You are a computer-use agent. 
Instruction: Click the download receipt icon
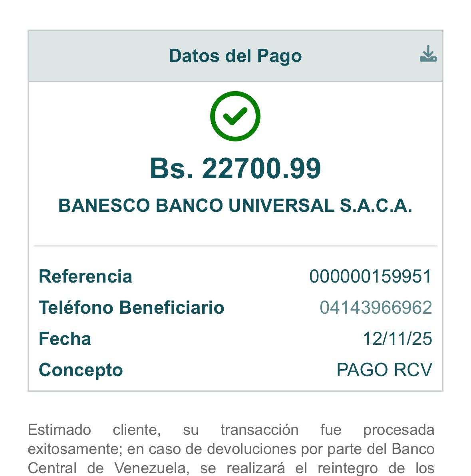coord(428,54)
